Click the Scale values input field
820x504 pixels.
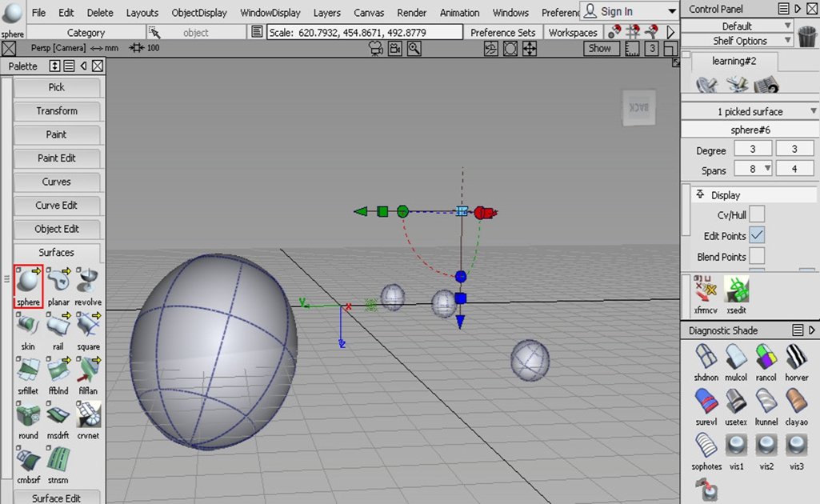coord(365,33)
